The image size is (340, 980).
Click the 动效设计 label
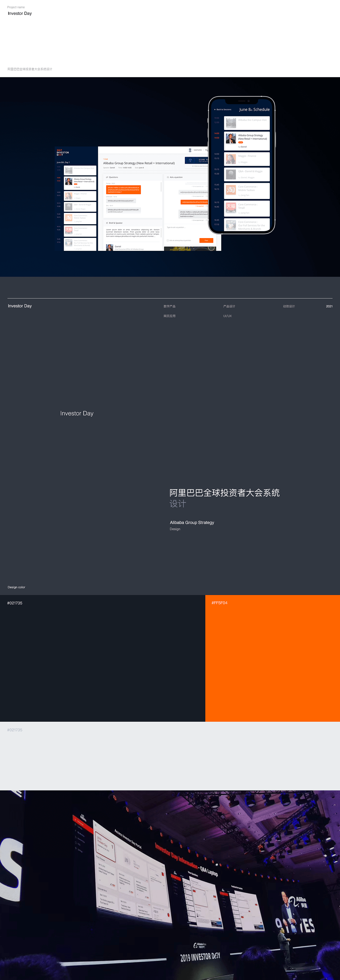point(289,306)
